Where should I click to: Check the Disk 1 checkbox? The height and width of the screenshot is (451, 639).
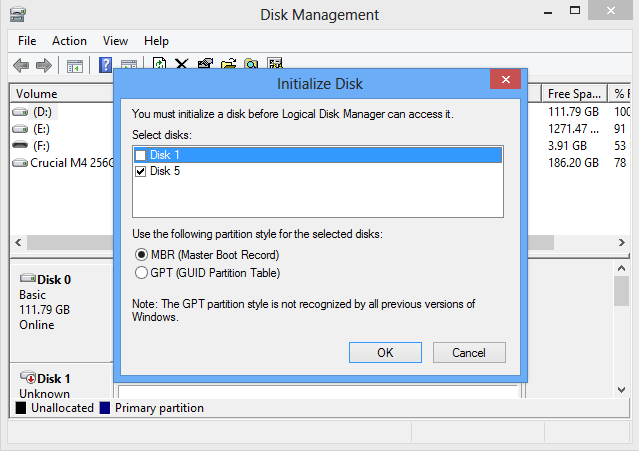(x=141, y=155)
